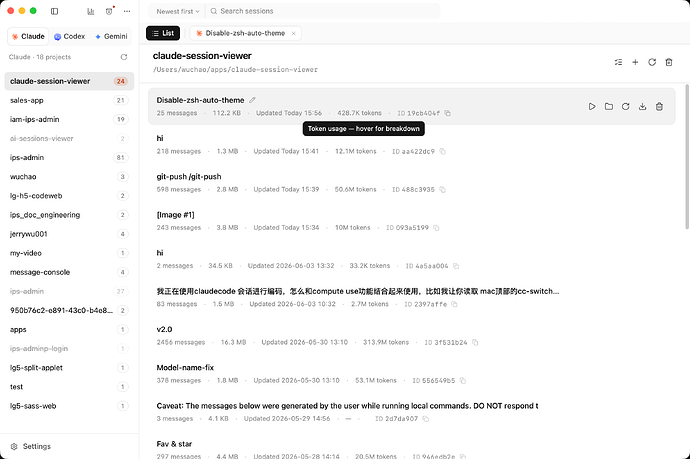Select the wuchao project
Image resolution: width=690 pixels, height=459 pixels.
point(69,177)
